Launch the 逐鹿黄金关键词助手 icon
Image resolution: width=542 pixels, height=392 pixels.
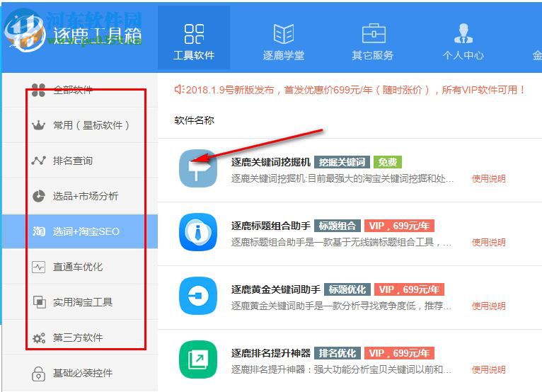[198, 296]
